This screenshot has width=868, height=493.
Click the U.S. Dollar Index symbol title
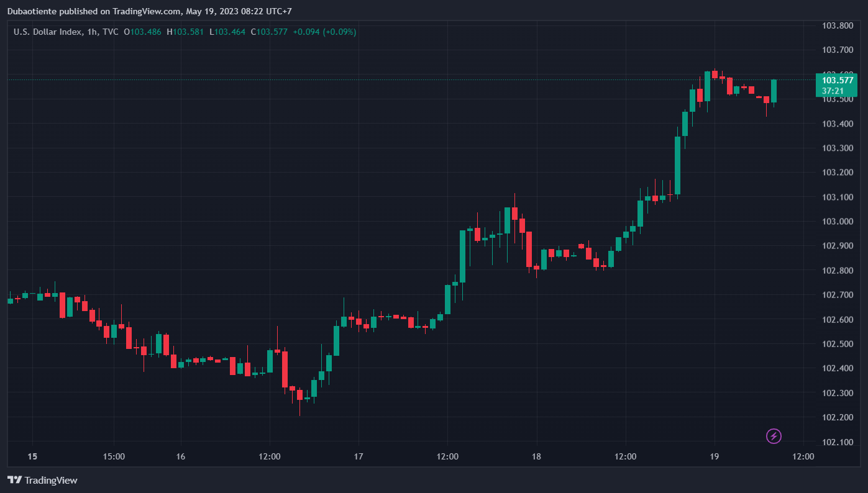click(47, 32)
